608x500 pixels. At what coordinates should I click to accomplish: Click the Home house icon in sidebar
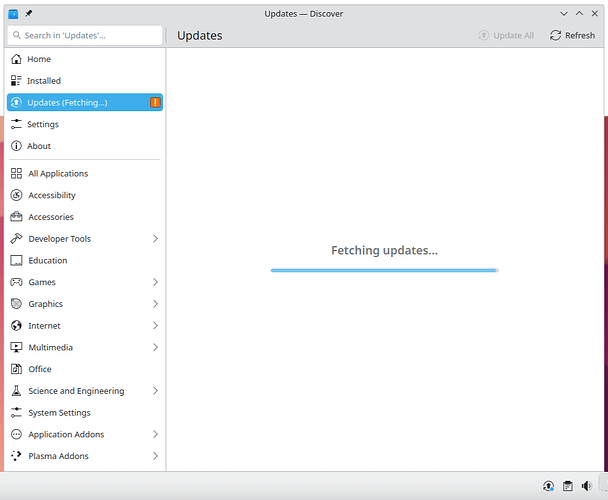[x=16, y=59]
